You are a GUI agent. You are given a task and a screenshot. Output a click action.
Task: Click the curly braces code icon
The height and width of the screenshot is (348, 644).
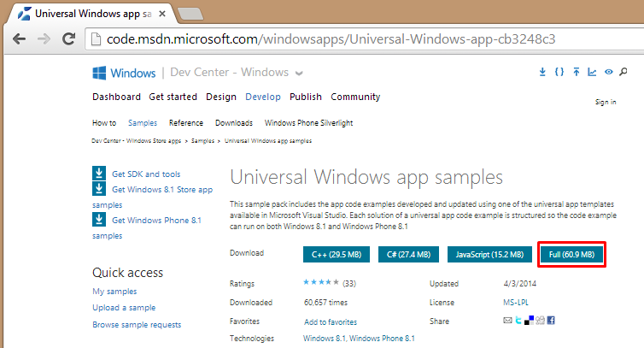[559, 72]
